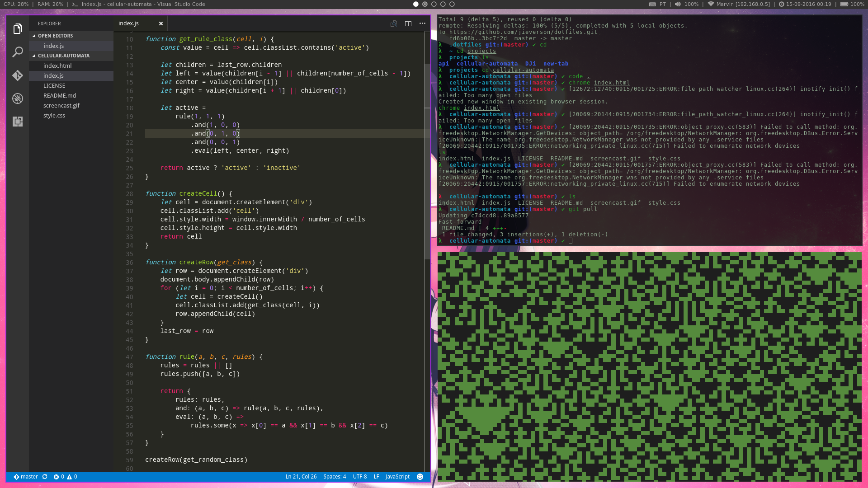Open the Source Control git icon
Screen dimensions: 868x488
coord(18,75)
